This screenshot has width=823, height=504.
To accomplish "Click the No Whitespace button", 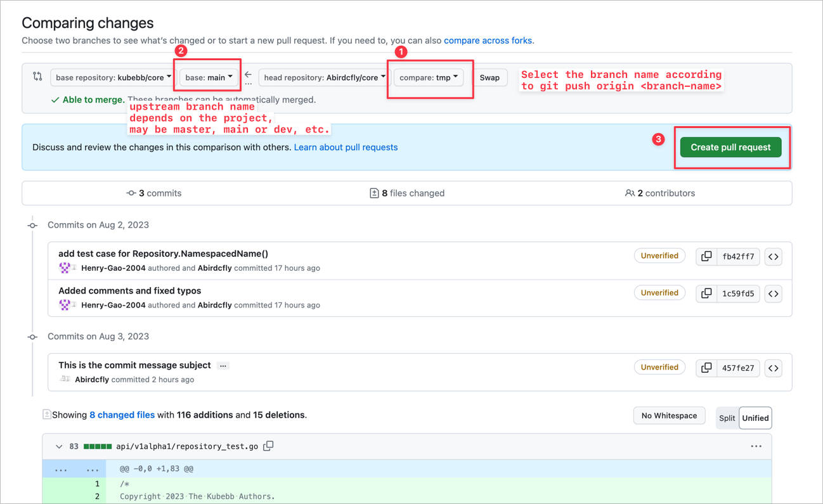I will pyautogui.click(x=669, y=416).
